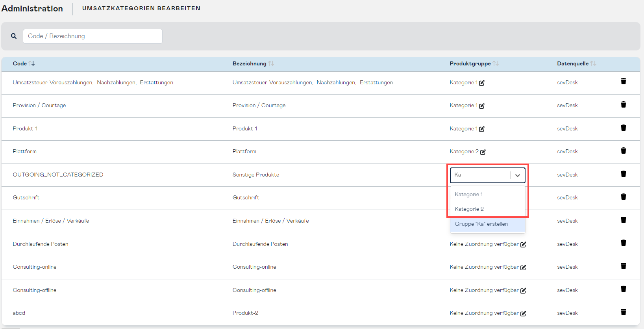
Task: Edit Kategorie 2 assignment for Plattform
Action: pyautogui.click(x=483, y=152)
